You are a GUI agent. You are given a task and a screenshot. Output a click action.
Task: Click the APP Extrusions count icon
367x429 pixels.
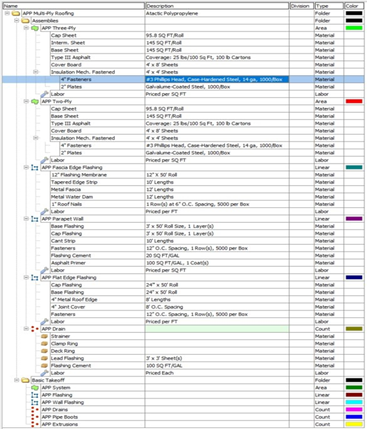[x=35, y=424]
